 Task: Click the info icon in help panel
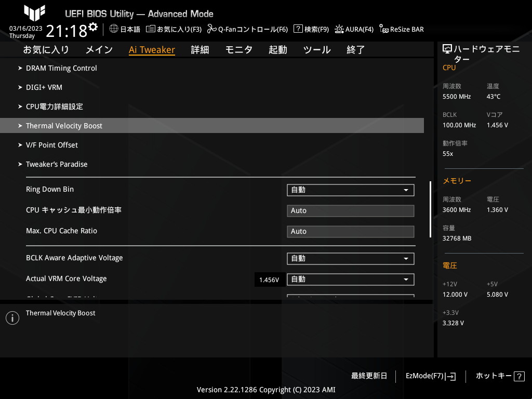pos(12,318)
